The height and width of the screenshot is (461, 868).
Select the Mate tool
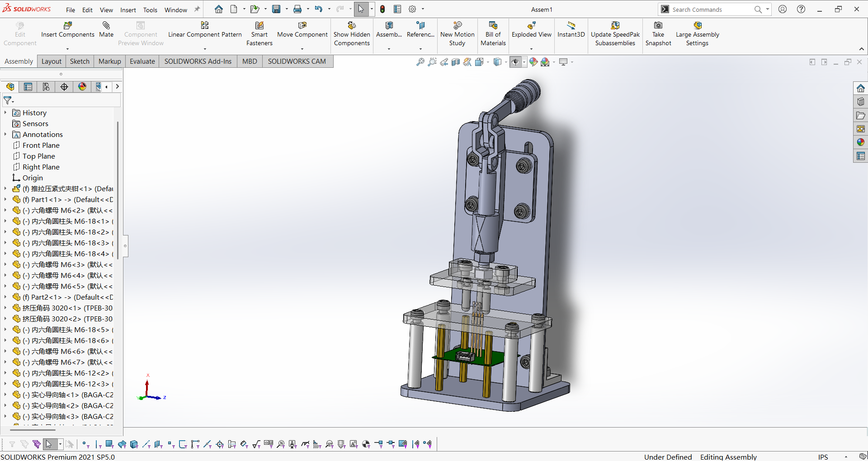pyautogui.click(x=106, y=30)
